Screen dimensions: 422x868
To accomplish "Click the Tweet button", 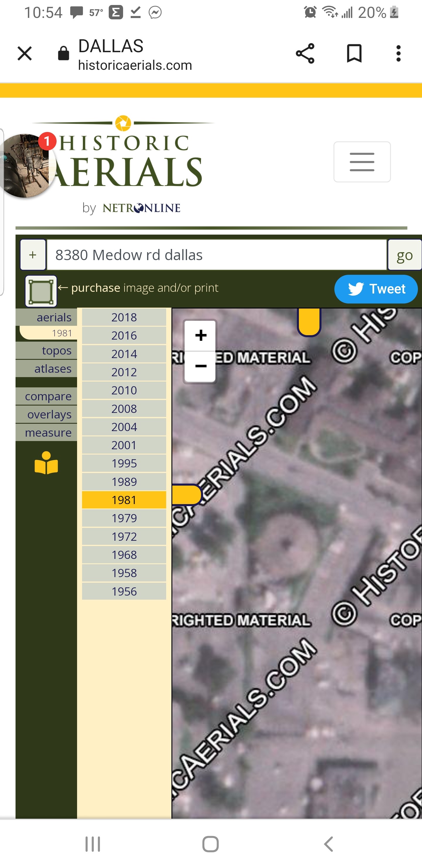I will tap(375, 289).
